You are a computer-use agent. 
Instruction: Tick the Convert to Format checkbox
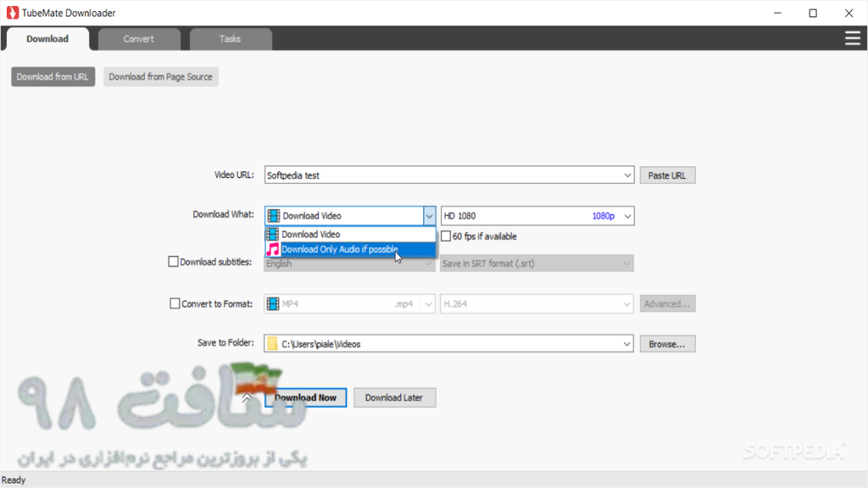pyautogui.click(x=175, y=304)
